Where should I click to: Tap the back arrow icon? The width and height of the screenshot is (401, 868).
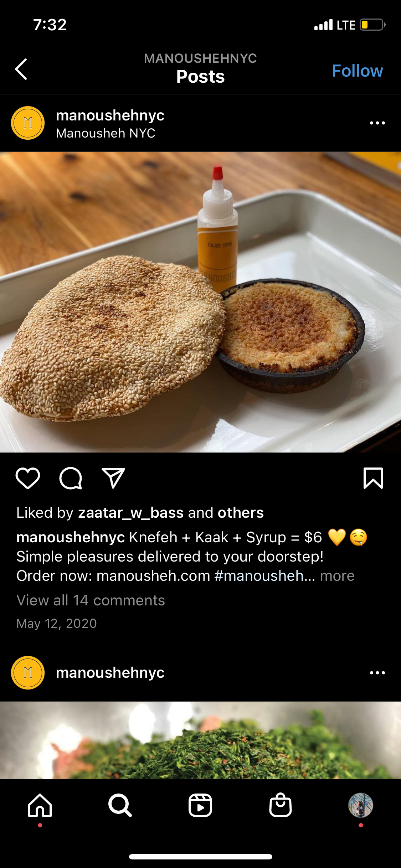(21, 69)
